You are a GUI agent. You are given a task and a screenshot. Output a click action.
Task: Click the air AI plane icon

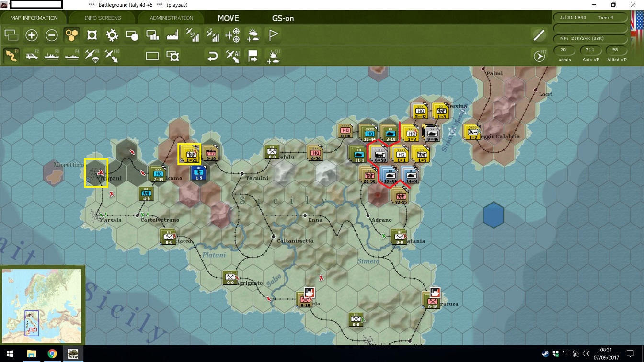coord(233,56)
